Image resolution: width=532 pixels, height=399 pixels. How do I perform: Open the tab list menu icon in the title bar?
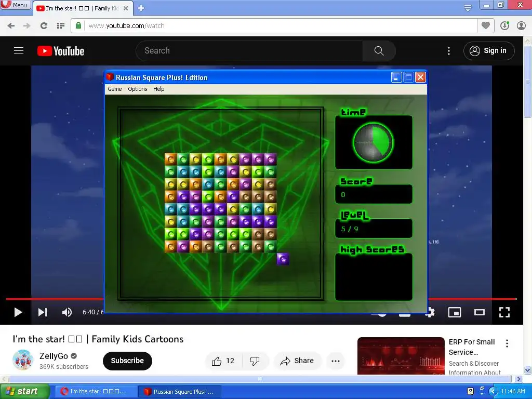tap(468, 8)
